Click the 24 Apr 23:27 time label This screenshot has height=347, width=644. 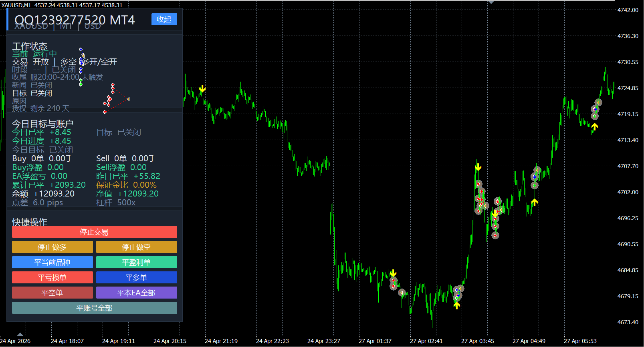tap(324, 341)
